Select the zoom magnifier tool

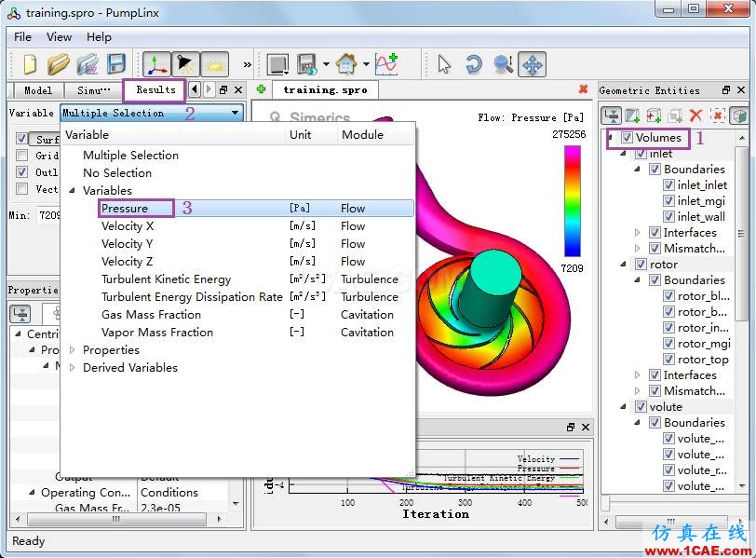point(504,64)
